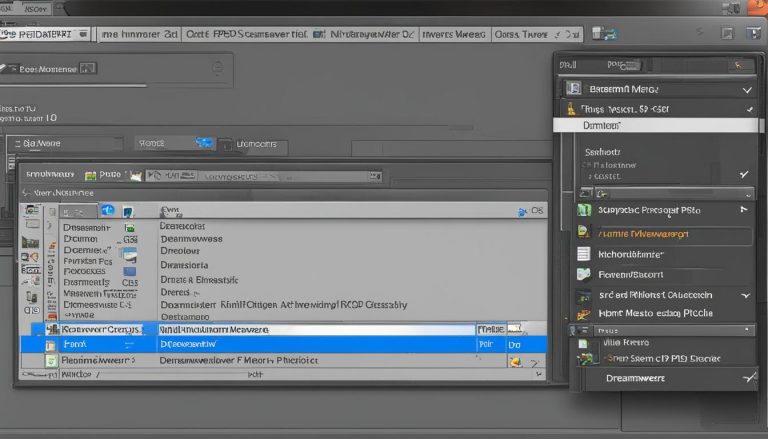
Task: Click the orange icon beside 'Hbmt Mesto edibg Ptcche'
Action: pos(583,315)
